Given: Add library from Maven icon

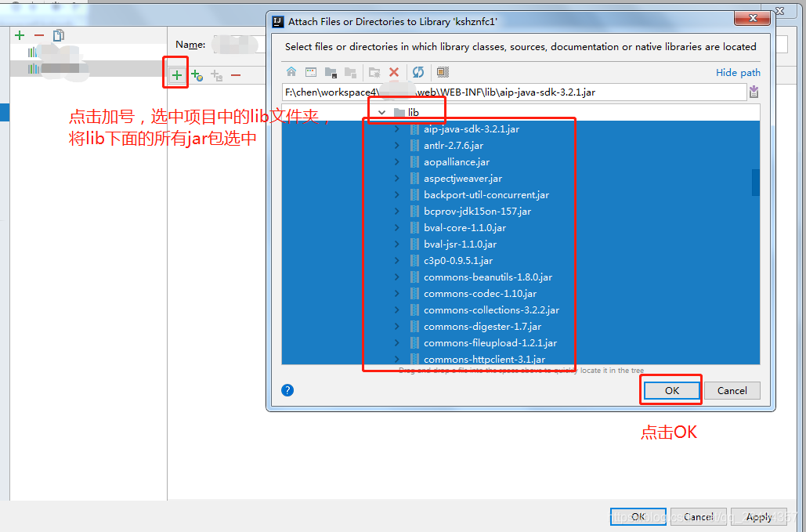Looking at the screenshot, I should tap(197, 75).
